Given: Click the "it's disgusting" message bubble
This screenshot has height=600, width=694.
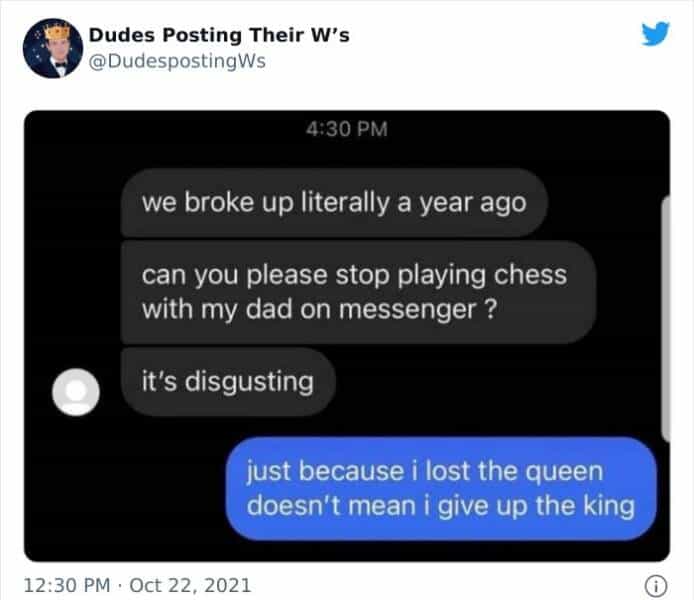Looking at the screenshot, I should (227, 381).
